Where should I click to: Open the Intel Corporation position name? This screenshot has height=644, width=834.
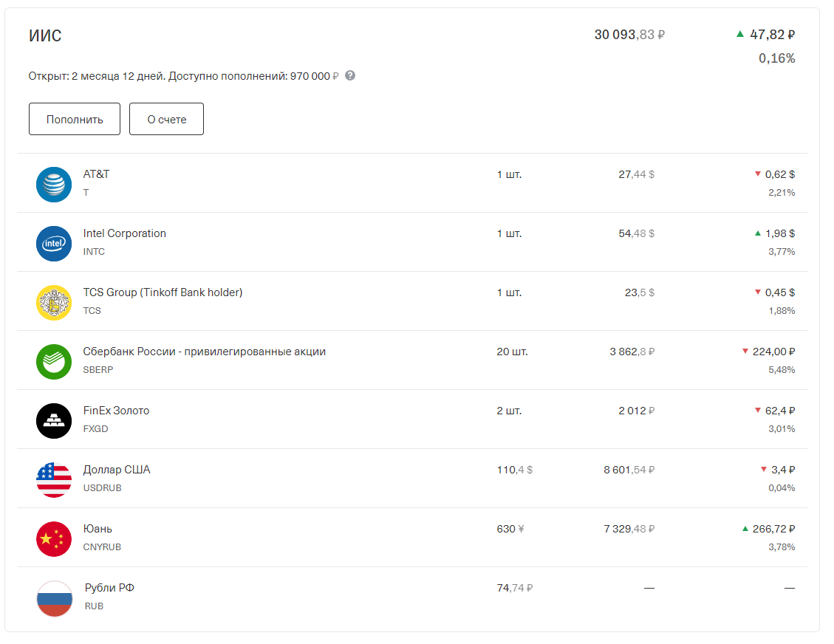coord(124,233)
